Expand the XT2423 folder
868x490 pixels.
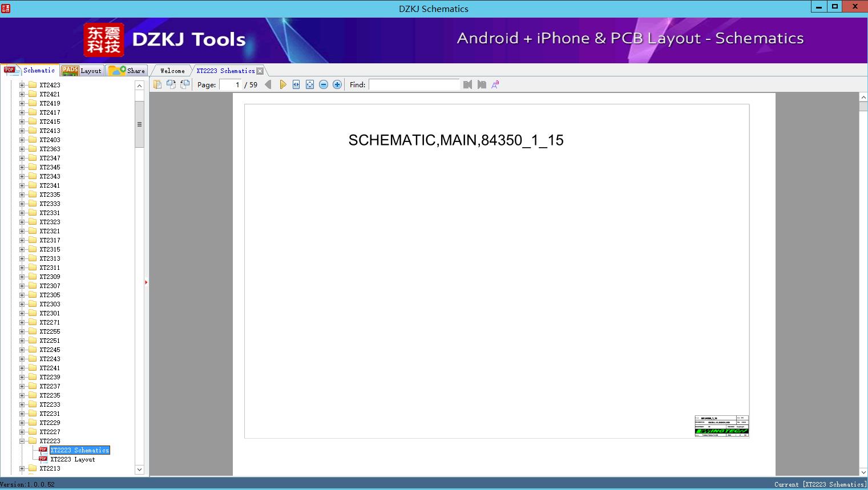pyautogui.click(x=22, y=85)
